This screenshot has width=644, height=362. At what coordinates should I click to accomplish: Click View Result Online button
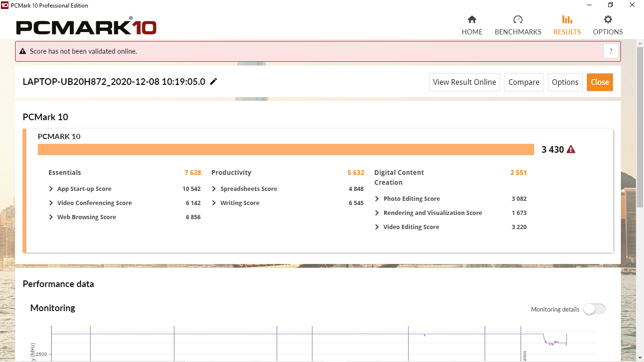click(x=464, y=82)
